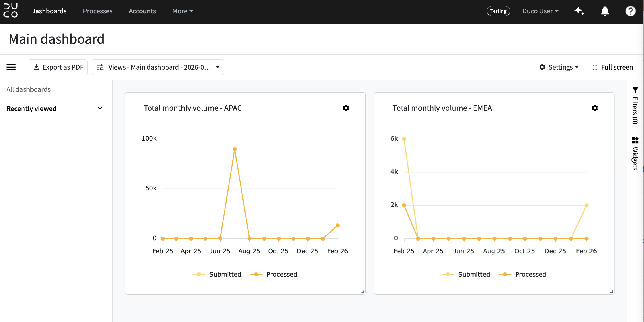Image resolution: width=644 pixels, height=322 pixels.
Task: Open the help question mark icon
Action: click(x=630, y=11)
